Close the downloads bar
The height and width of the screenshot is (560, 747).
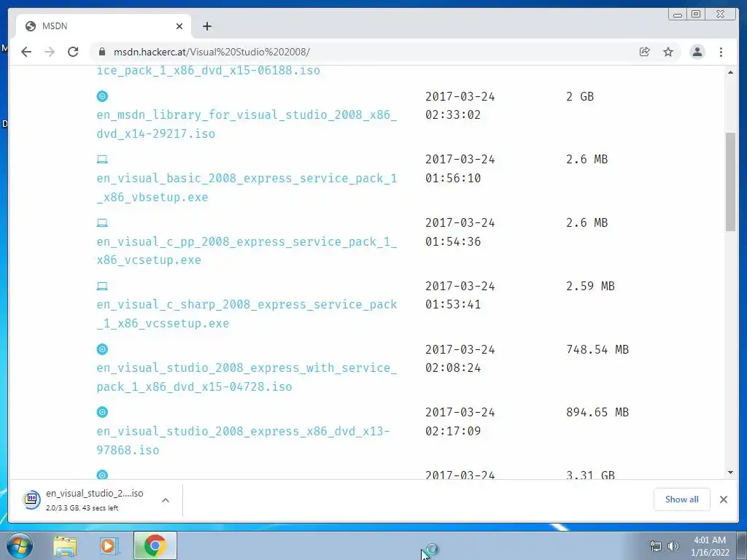723,499
